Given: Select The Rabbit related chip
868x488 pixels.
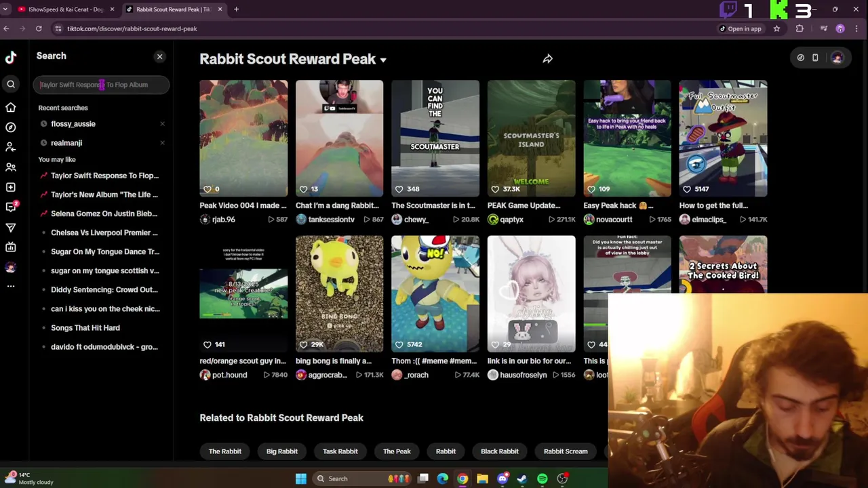Looking at the screenshot, I should 224,451.
